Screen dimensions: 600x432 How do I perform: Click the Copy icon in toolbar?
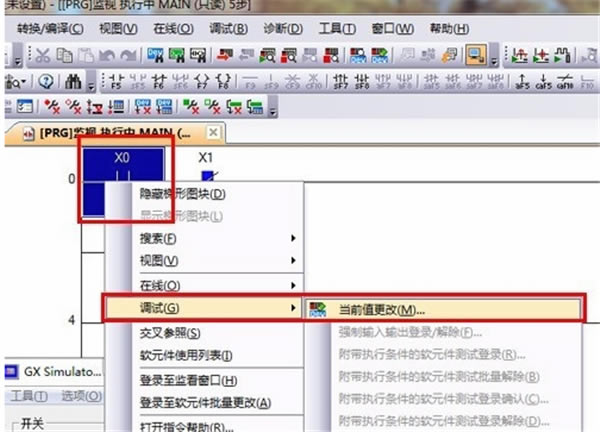64,55
